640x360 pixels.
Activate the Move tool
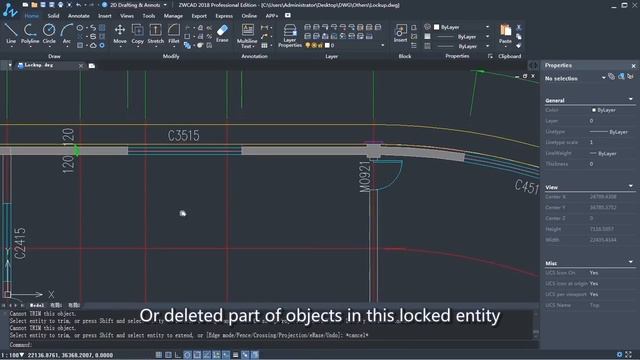click(120, 33)
